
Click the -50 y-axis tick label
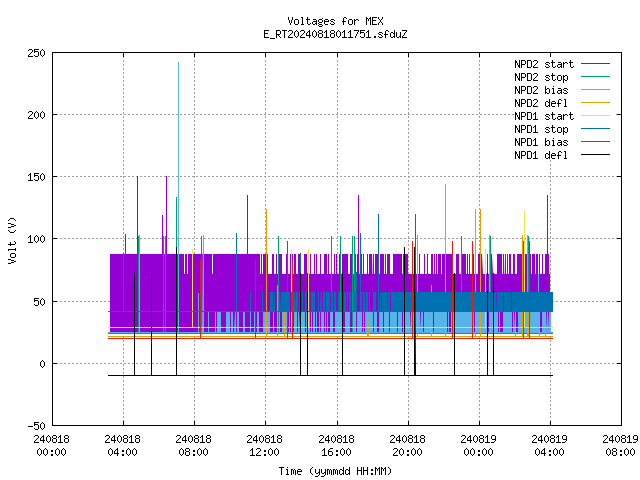[x=36, y=426]
